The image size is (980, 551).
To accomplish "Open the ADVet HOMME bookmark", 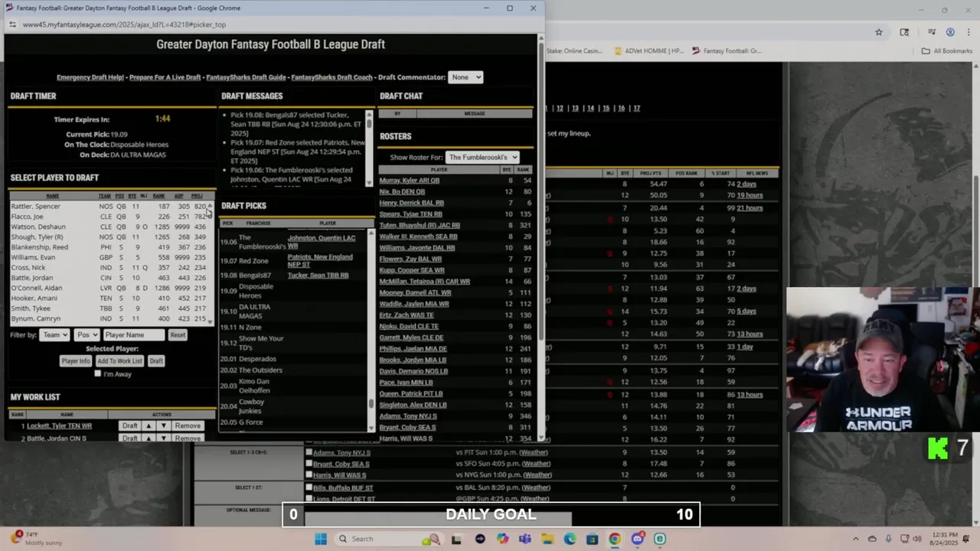I will click(x=648, y=51).
